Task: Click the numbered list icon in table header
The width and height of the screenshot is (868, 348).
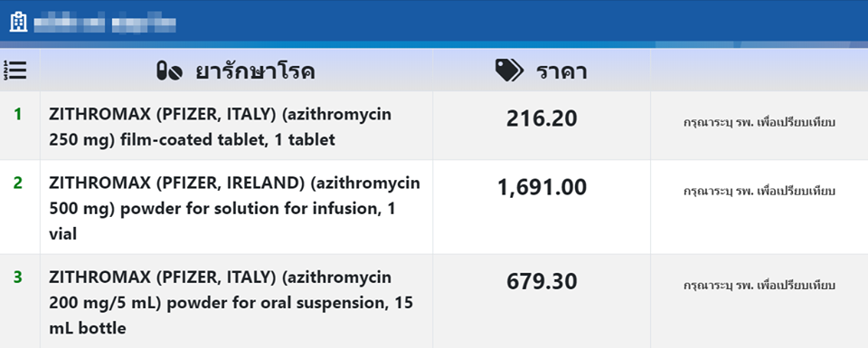Action: (x=15, y=71)
